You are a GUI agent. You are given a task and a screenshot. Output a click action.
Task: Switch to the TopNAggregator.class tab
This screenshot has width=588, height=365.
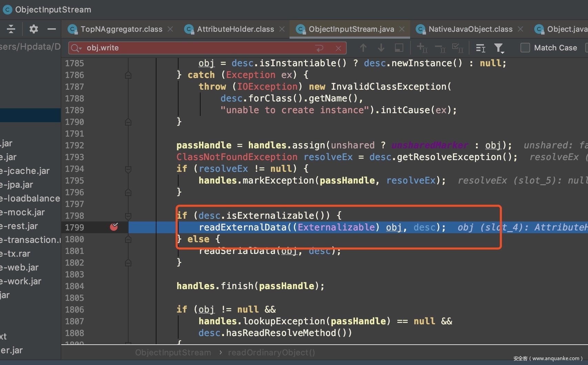pyautogui.click(x=121, y=29)
